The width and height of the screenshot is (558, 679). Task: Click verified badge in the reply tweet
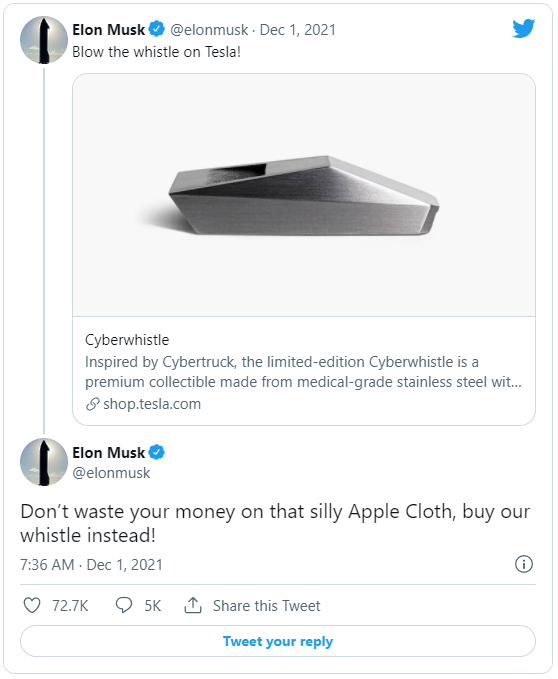coord(157,452)
